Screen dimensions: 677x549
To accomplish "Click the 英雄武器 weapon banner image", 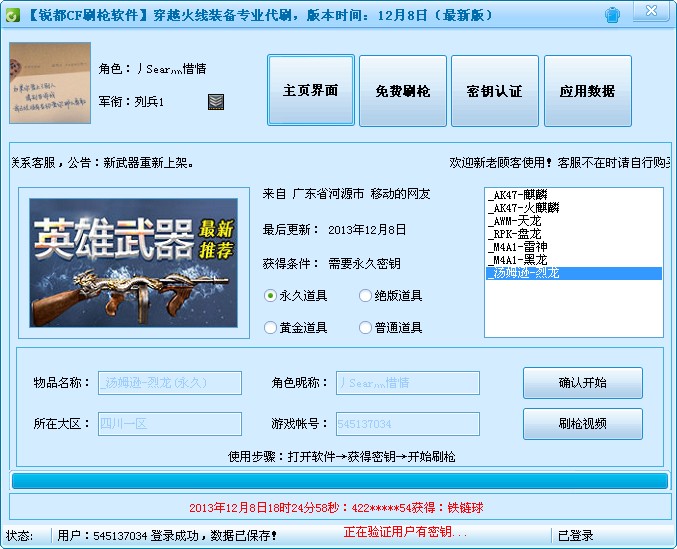I will click(x=133, y=262).
